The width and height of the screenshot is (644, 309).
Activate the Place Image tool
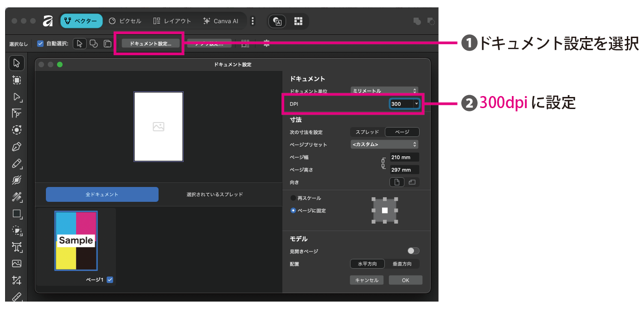coord(17,264)
